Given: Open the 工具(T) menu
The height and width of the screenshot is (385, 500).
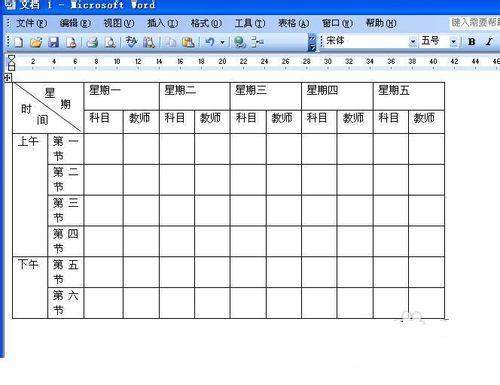Looking at the screenshot, I should pos(250,23).
